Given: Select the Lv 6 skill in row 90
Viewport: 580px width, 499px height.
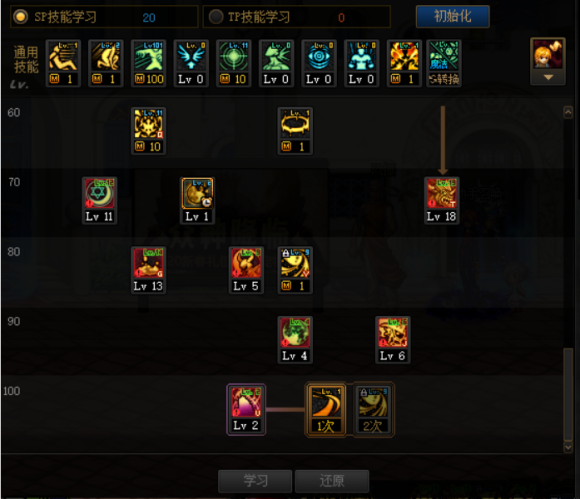Looking at the screenshot, I should 393,340.
